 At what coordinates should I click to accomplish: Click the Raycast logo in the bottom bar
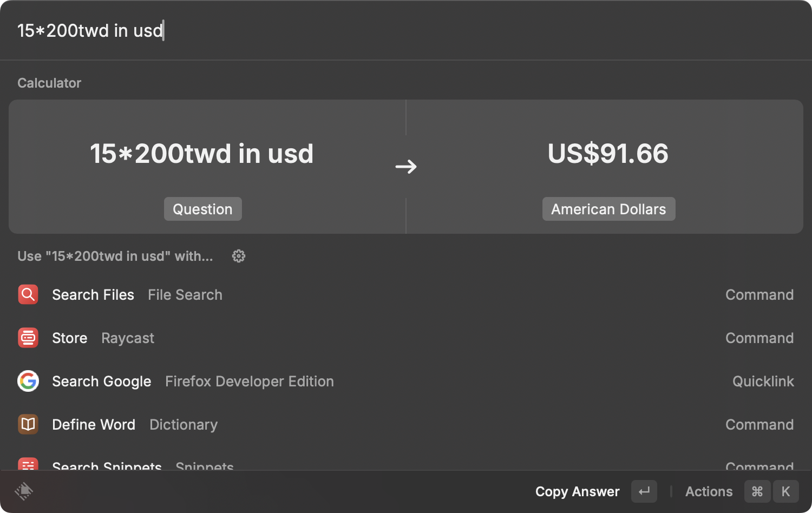point(24,491)
